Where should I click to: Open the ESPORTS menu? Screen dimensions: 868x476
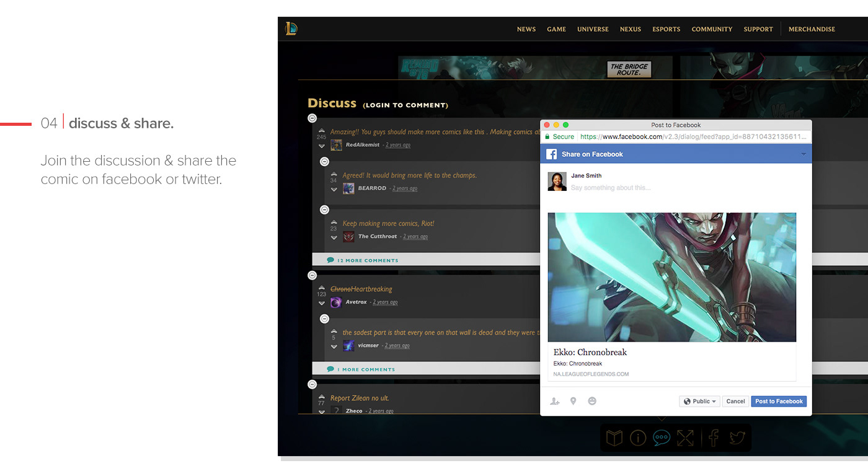pyautogui.click(x=666, y=29)
